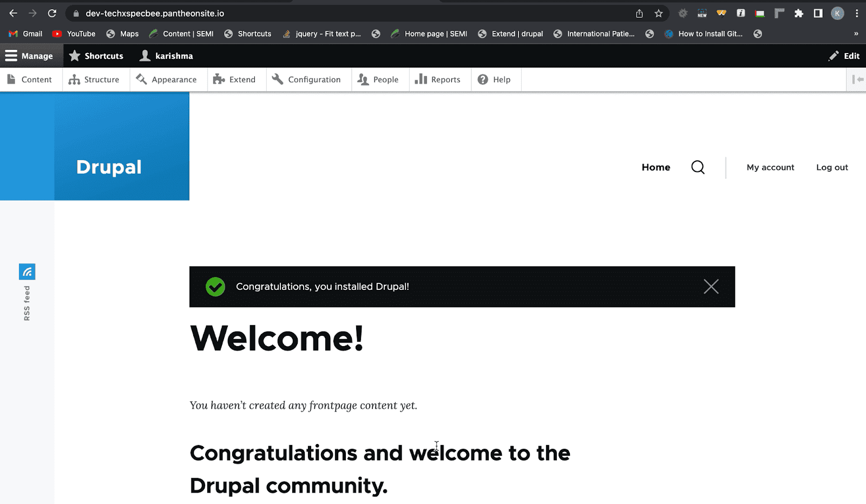This screenshot has height=504, width=866.
Task: Click the browser forward arrow
Action: pyautogui.click(x=32, y=14)
